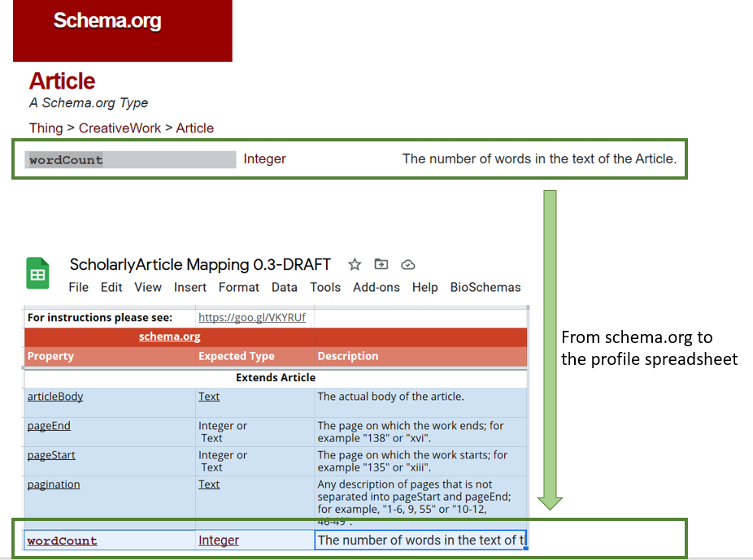Select the wordCount description cell
The image size is (753, 560).
coord(420,540)
